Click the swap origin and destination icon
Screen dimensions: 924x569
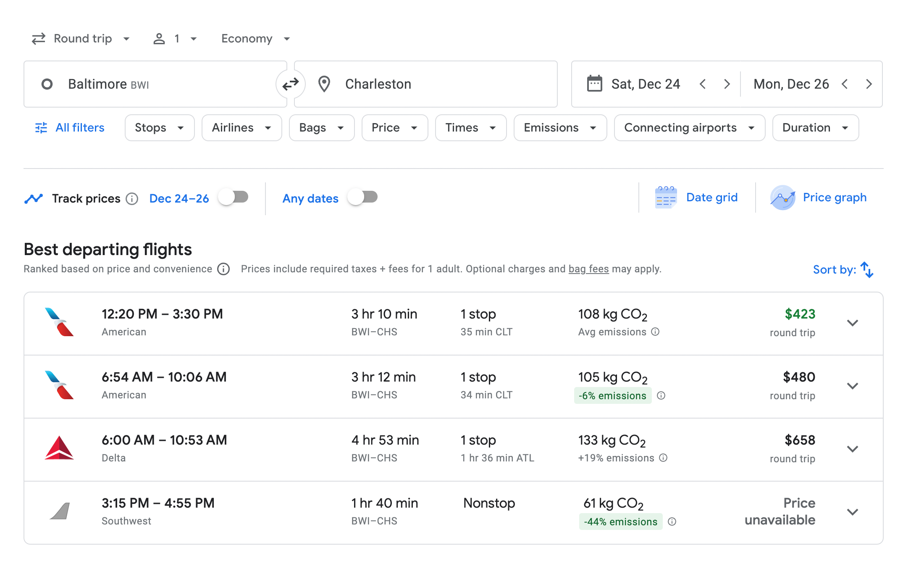click(x=290, y=84)
